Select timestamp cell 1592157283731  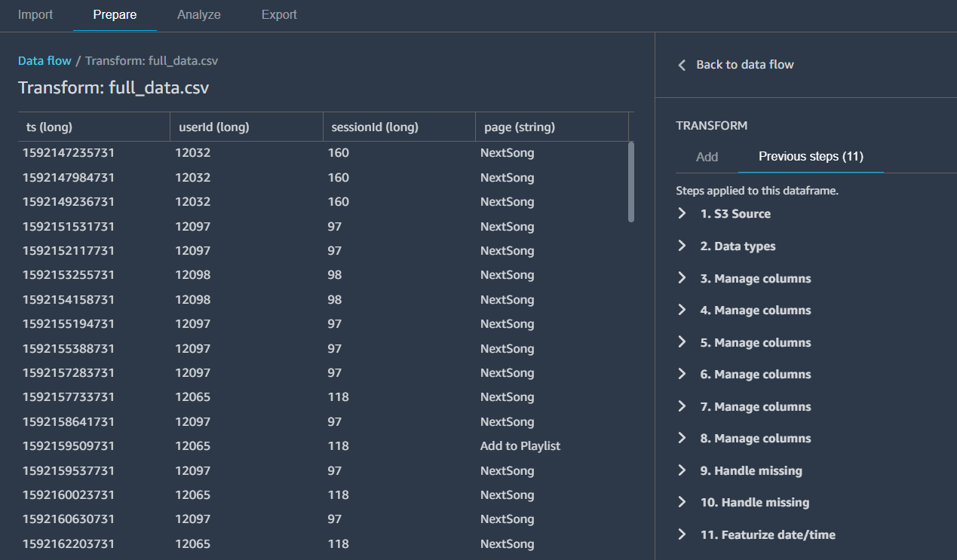click(69, 373)
